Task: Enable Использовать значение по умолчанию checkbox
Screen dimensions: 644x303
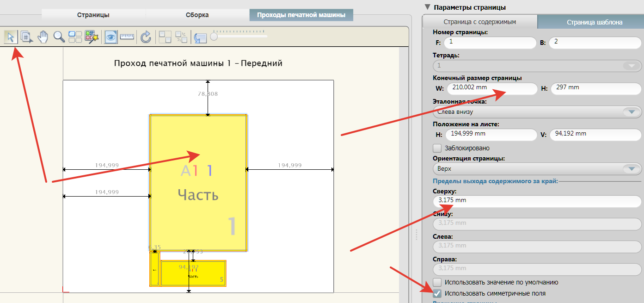Action: tap(437, 282)
